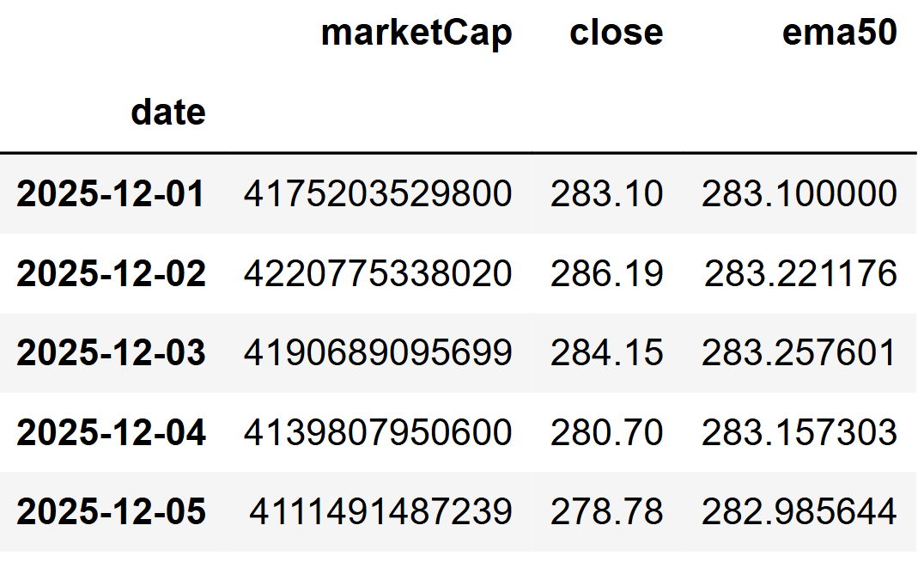The image size is (924, 562).
Task: Click ema50 value 283.257601
Action: coord(799,352)
